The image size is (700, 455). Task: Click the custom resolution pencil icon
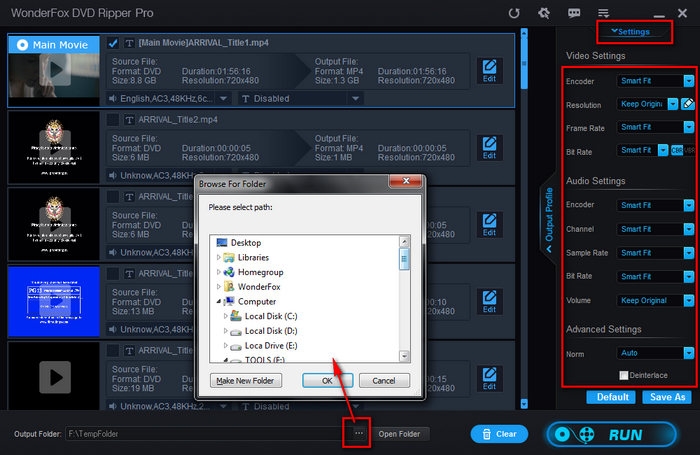click(688, 104)
